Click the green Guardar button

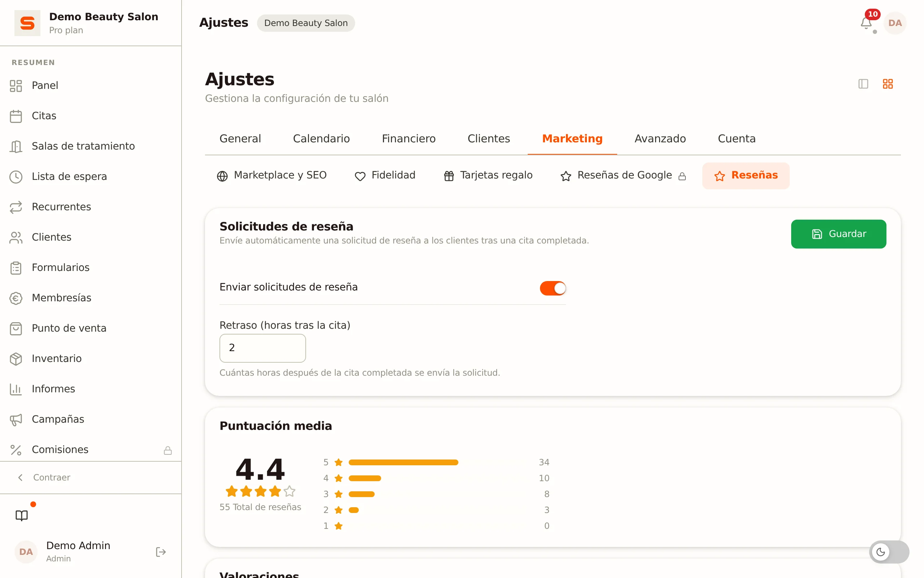(x=838, y=234)
